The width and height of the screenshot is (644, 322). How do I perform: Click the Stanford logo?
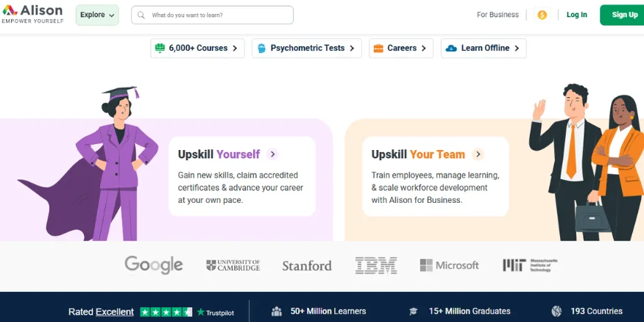pyautogui.click(x=307, y=266)
